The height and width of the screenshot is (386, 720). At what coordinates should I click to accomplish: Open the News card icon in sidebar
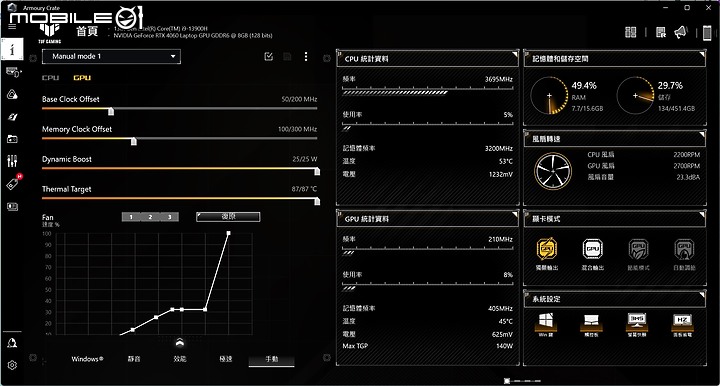[x=12, y=207]
